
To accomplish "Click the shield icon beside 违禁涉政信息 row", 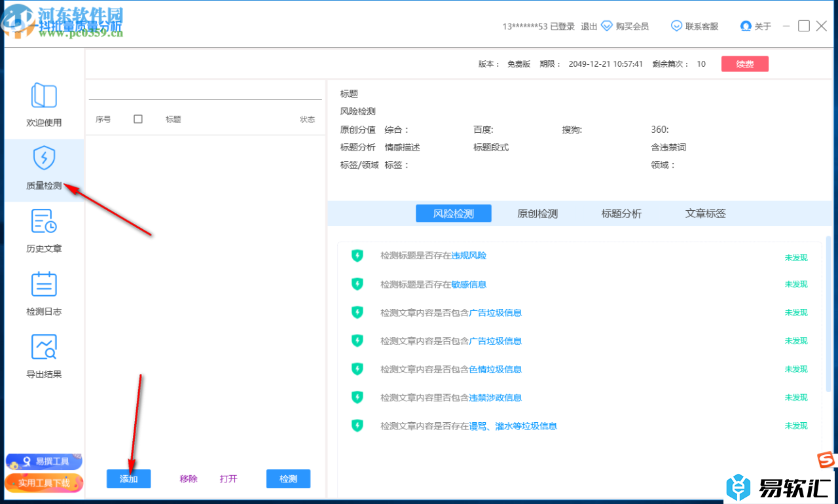I will (x=357, y=397).
